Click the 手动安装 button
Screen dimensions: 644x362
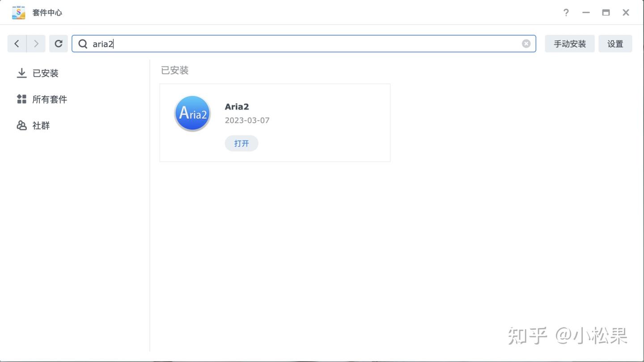tap(570, 43)
